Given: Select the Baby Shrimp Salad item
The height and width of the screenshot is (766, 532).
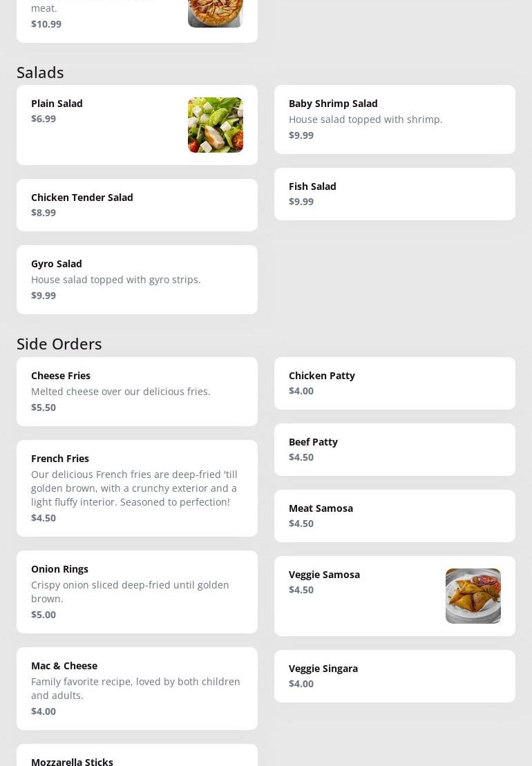Looking at the screenshot, I should coord(394,119).
